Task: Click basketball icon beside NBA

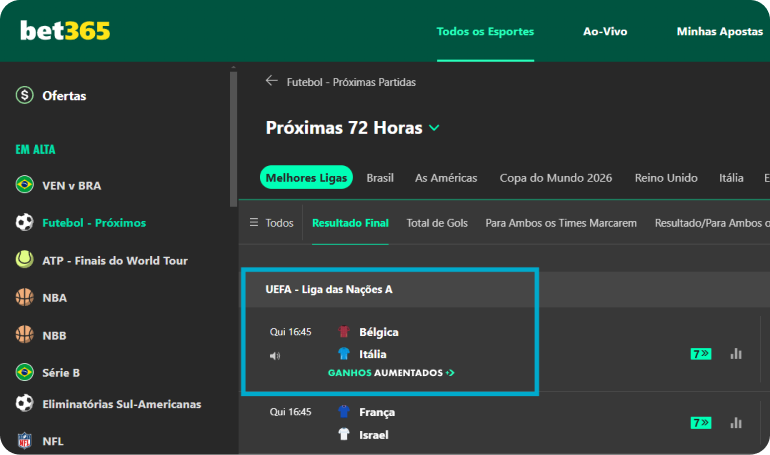Action: click(25, 297)
